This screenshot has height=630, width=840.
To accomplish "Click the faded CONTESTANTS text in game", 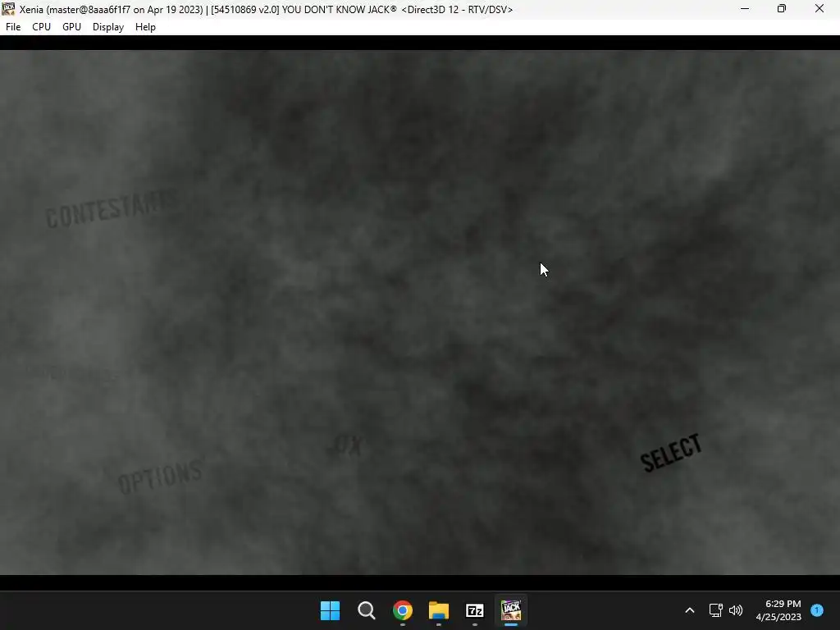I will point(112,208).
